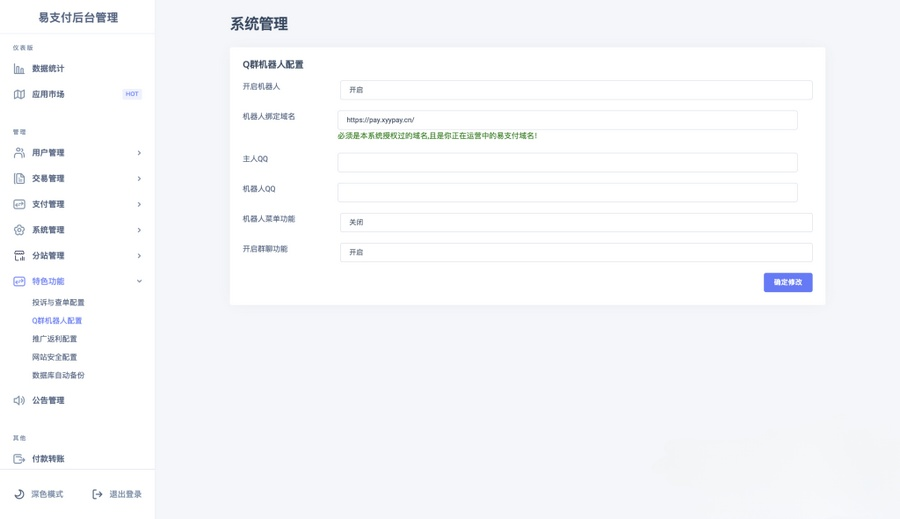Click the 应用市场 map icon
Screen dimensions: 900x519
coord(19,94)
